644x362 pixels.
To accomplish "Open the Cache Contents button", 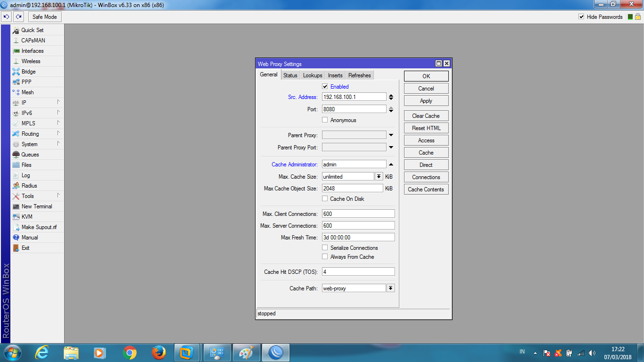I will click(x=426, y=189).
